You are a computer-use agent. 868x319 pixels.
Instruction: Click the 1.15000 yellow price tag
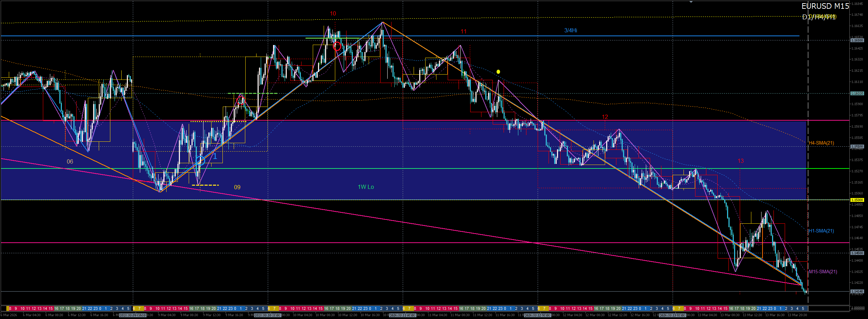(x=857, y=200)
